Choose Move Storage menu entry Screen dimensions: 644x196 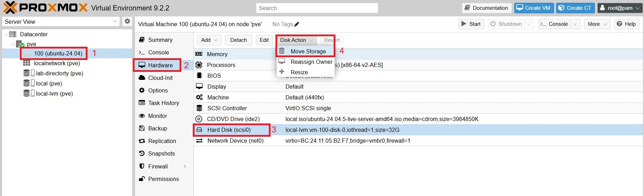(305, 51)
